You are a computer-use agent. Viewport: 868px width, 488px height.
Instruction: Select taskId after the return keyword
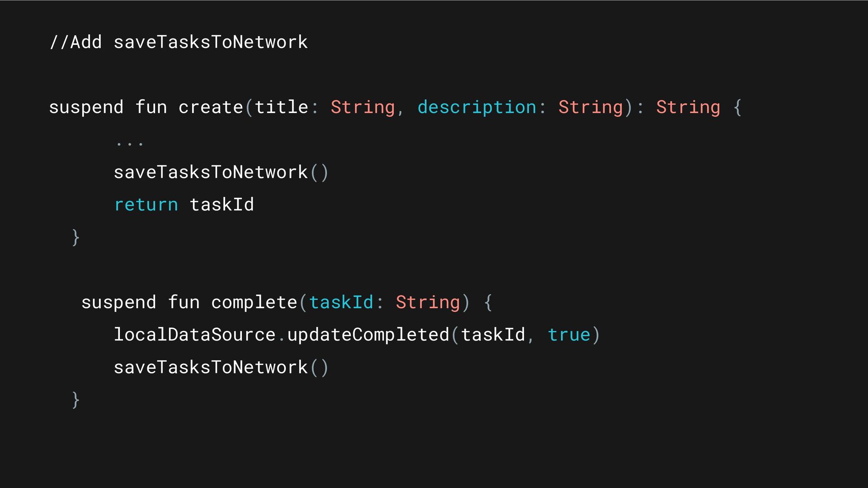click(222, 204)
